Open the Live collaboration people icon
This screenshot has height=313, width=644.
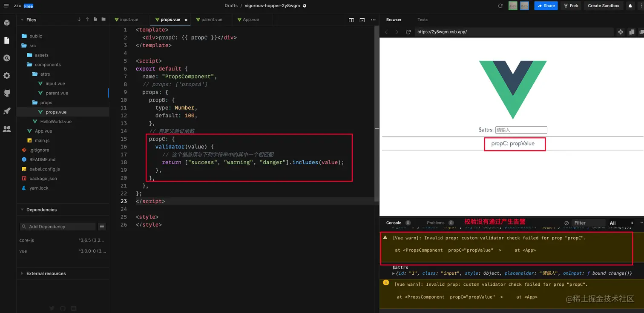(x=6, y=129)
